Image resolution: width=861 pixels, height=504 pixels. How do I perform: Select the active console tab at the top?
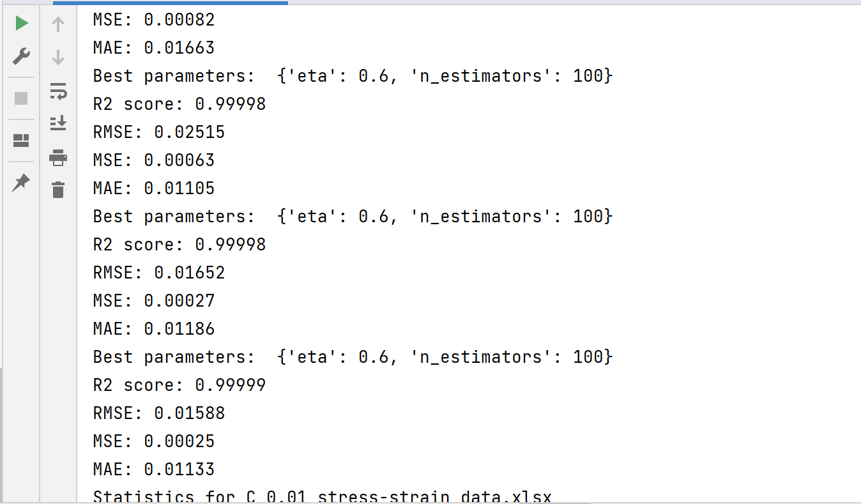169,4
